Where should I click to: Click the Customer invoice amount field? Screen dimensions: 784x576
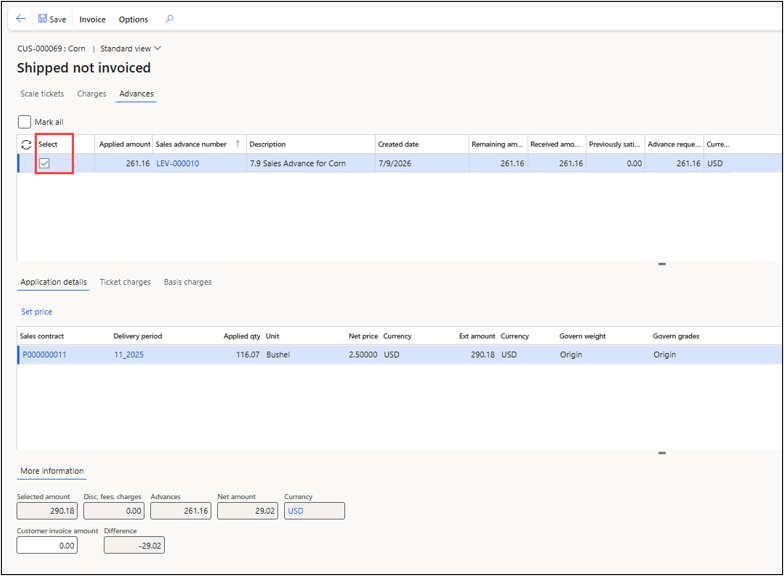click(x=47, y=546)
